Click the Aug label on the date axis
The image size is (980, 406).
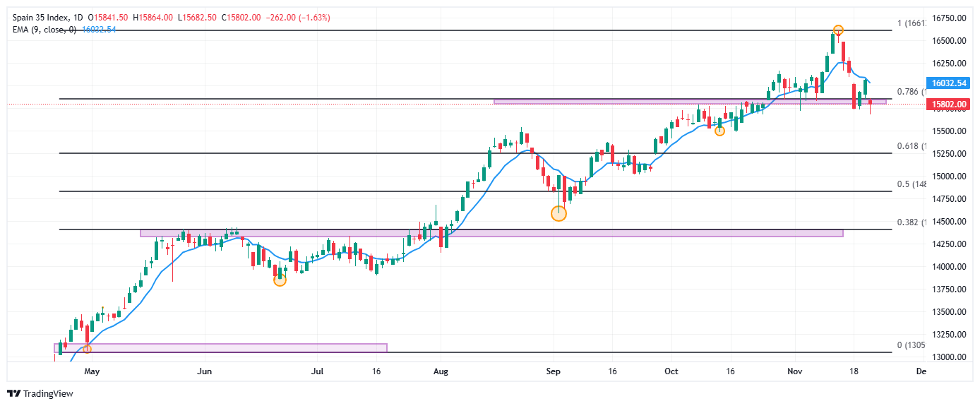[441, 371]
